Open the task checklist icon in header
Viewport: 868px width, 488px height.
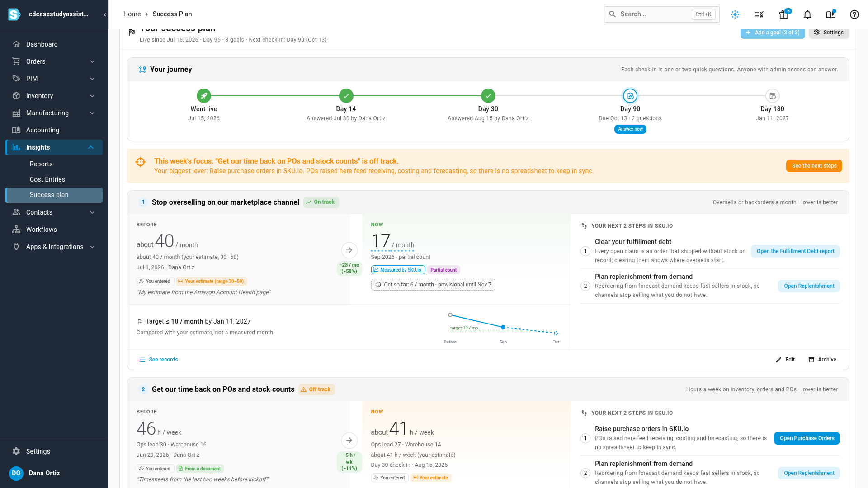[x=759, y=14]
